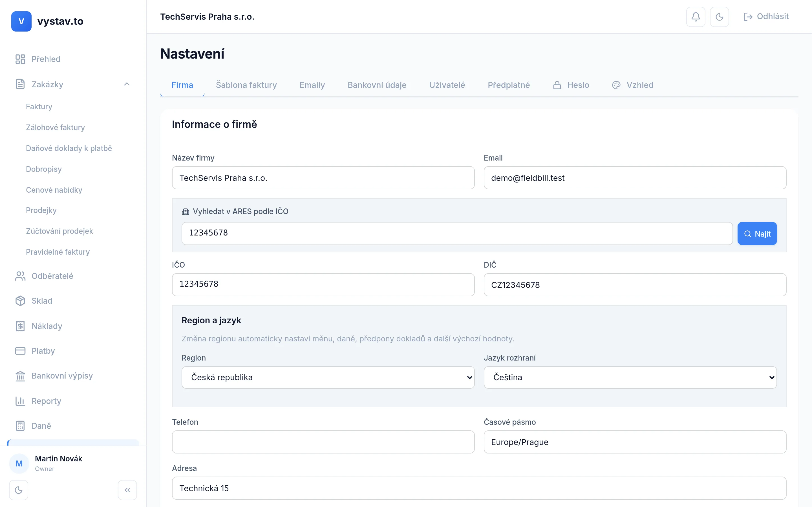Switch to Vzhled appearance tab
Screen dimensions: 812x507
tap(632, 85)
